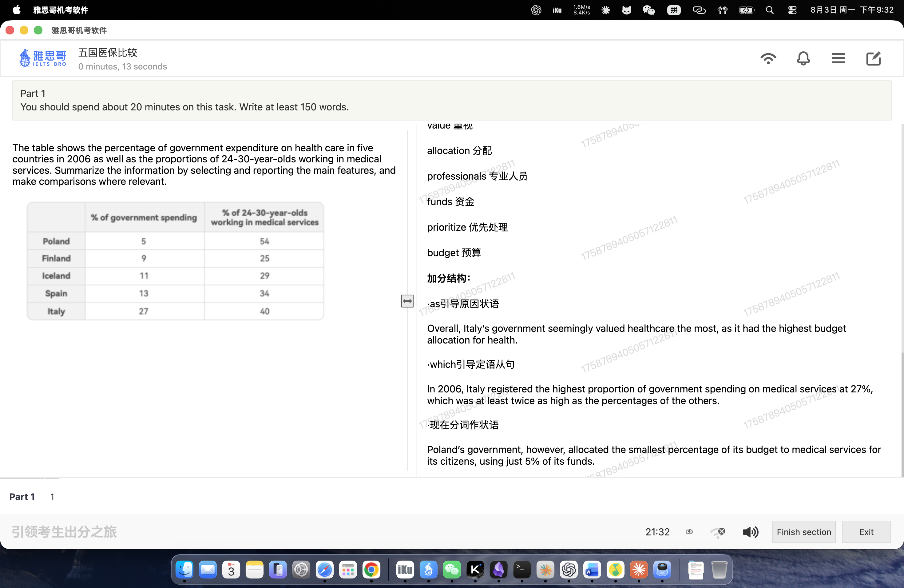Click inside the sample answer text area
904x588 pixels.
(654, 300)
